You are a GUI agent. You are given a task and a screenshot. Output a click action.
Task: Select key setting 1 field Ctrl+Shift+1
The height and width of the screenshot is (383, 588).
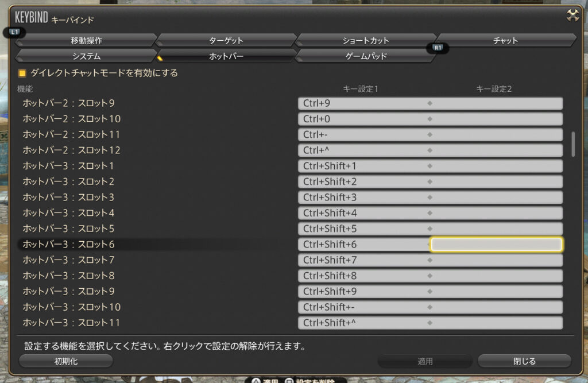pos(363,166)
